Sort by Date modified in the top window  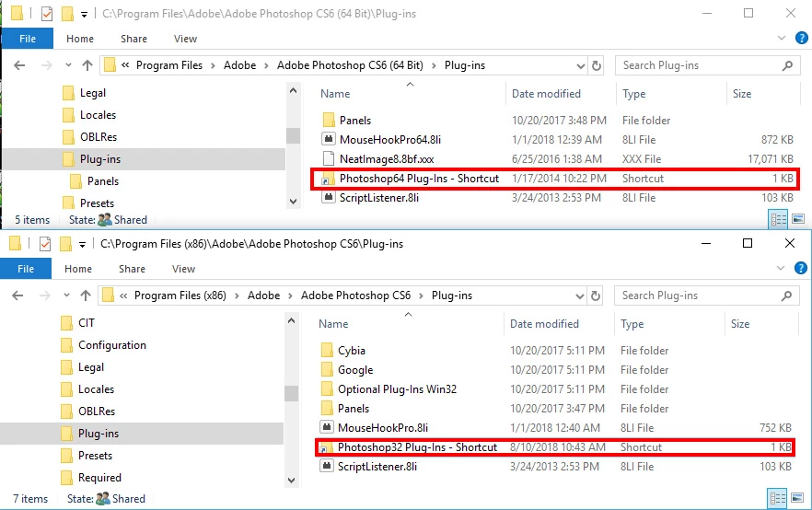tap(546, 94)
